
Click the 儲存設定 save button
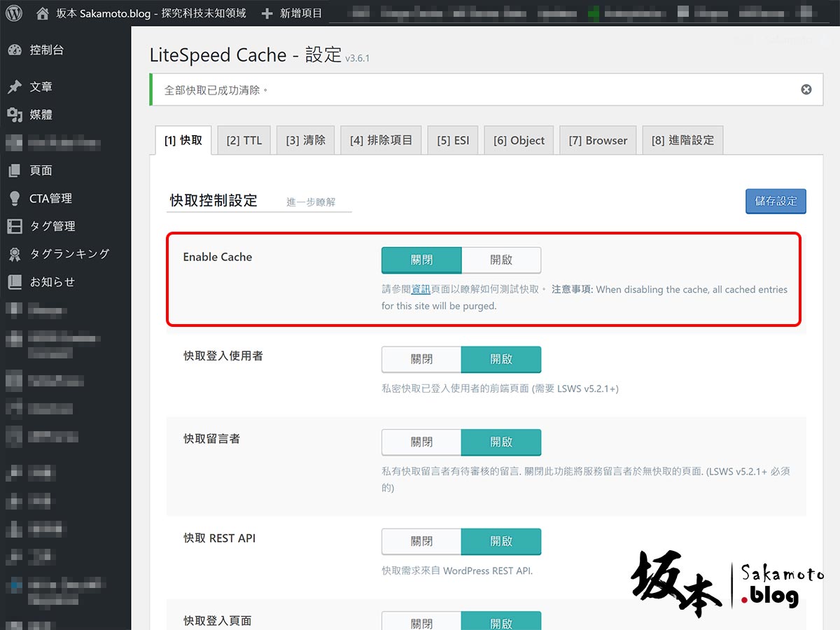pyautogui.click(x=776, y=201)
